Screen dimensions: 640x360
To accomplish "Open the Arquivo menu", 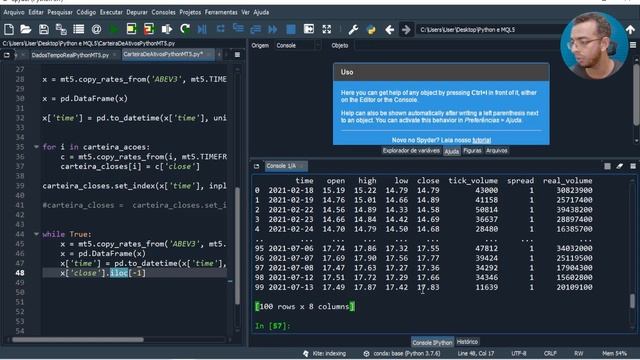I will (x=14, y=12).
